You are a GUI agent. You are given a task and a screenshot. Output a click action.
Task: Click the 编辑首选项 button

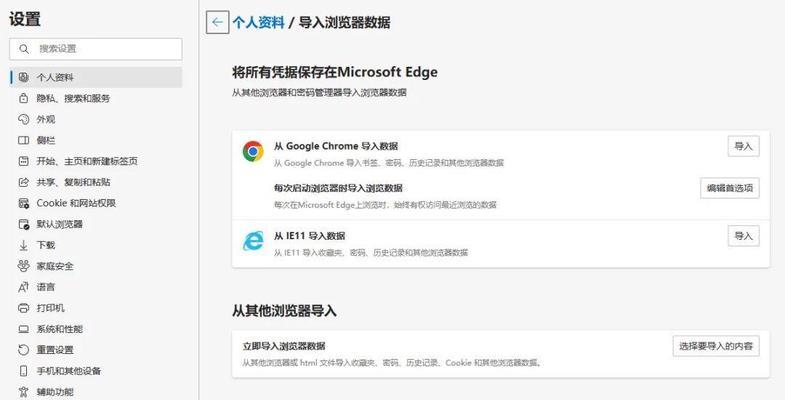point(730,188)
